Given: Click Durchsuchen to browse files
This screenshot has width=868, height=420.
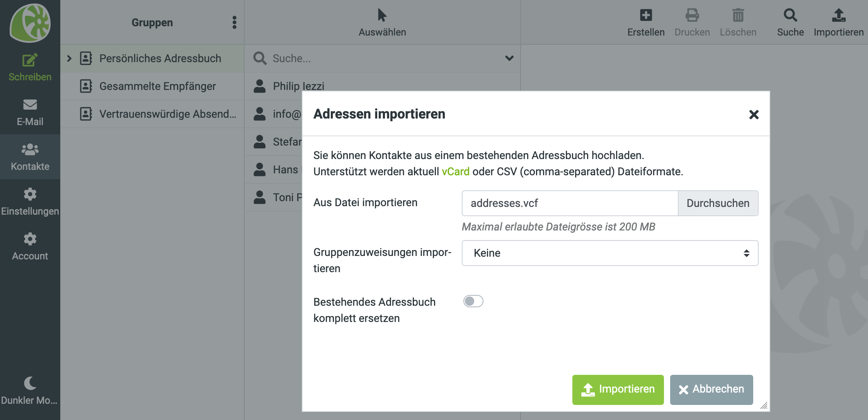Looking at the screenshot, I should point(718,203).
